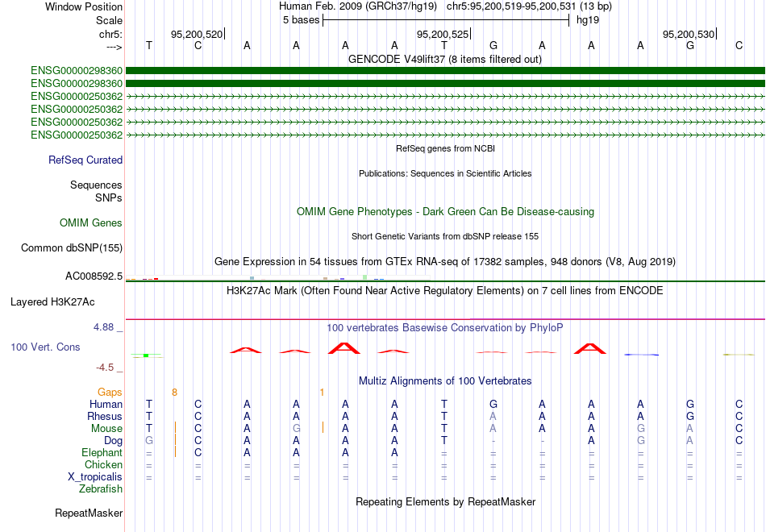The height and width of the screenshot is (532, 766).
Task: Click the Layered H3K27Ac label
Action: click(x=52, y=302)
